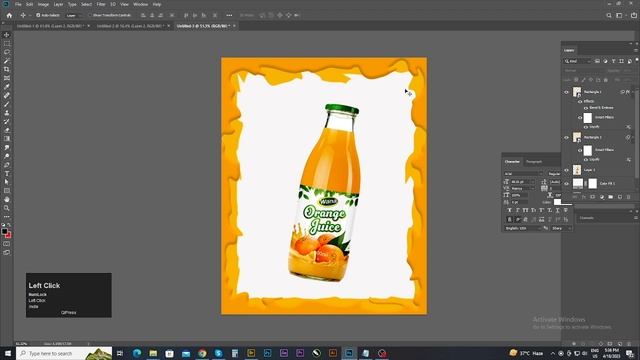The image size is (640, 360).
Task: Open the Layers panel flyout menu
Action: click(x=636, y=50)
